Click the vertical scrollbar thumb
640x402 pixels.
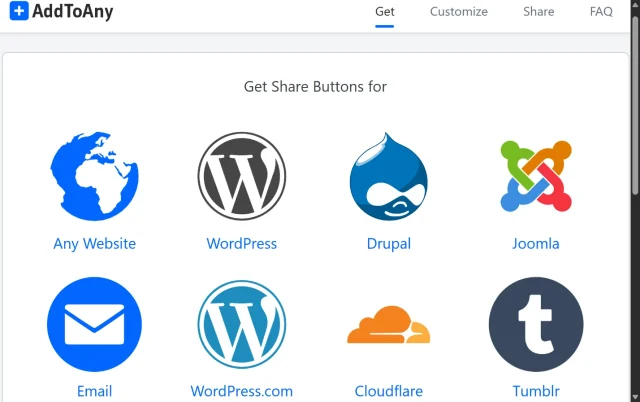(x=635, y=105)
